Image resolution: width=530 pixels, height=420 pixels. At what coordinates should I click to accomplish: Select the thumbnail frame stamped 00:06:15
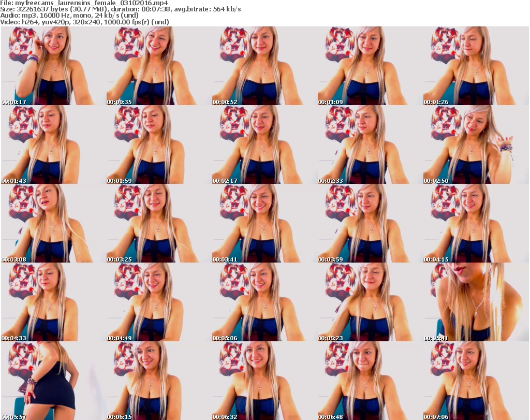[x=159, y=381]
